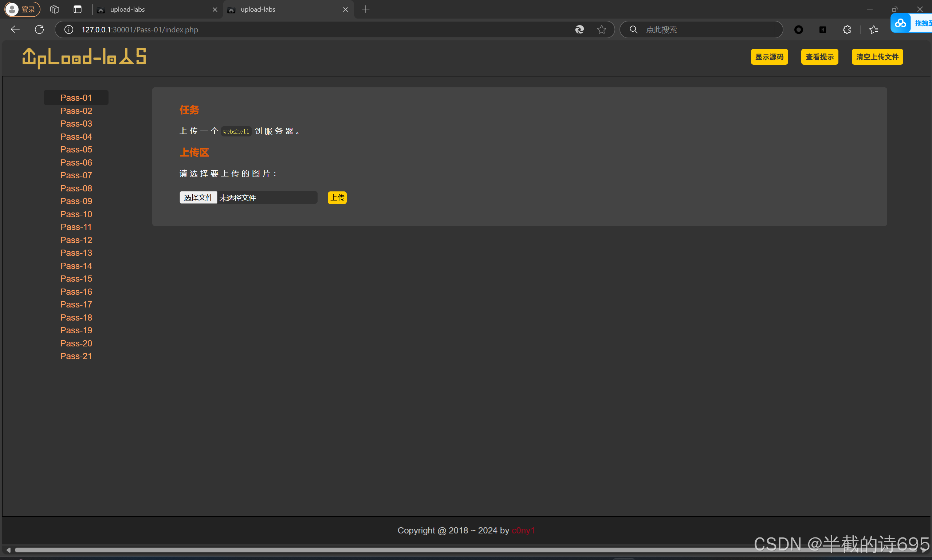Click the tab actions menu icon
The image size is (932, 560).
pos(78,9)
